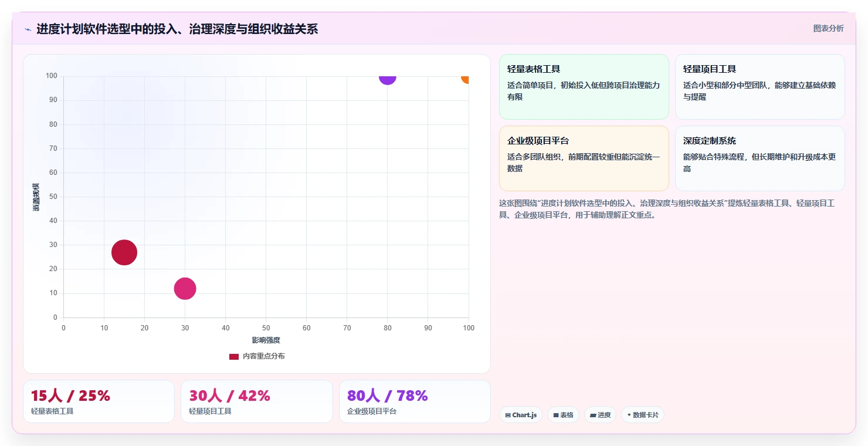Click the 内容重点分布 legend label
Viewport: 868px width, 446px height.
tap(264, 356)
